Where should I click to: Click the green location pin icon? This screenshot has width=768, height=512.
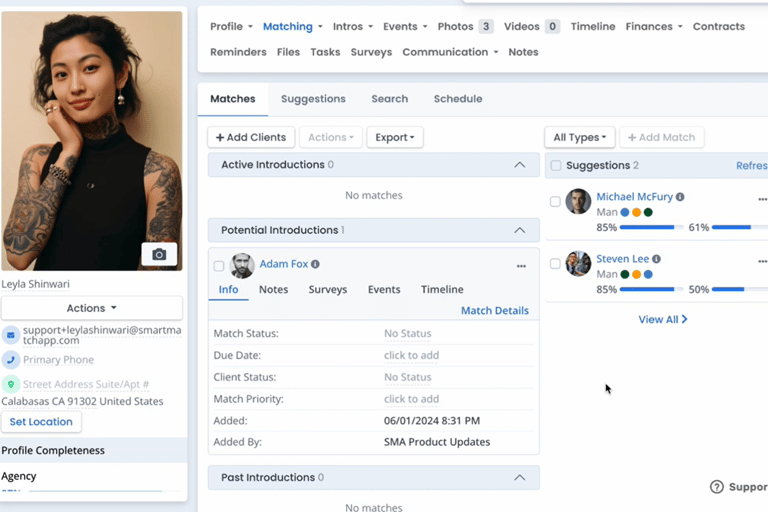point(11,384)
